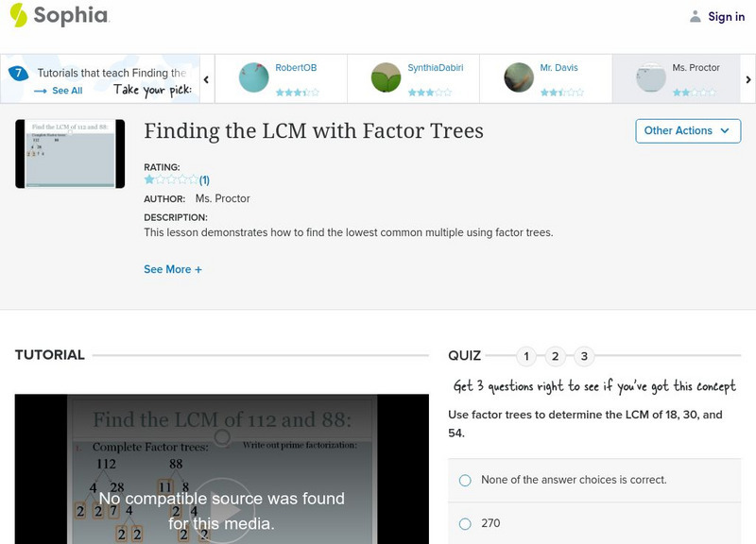756x544 pixels.
Task: Click quiz step 2 circle
Action: pos(554,357)
